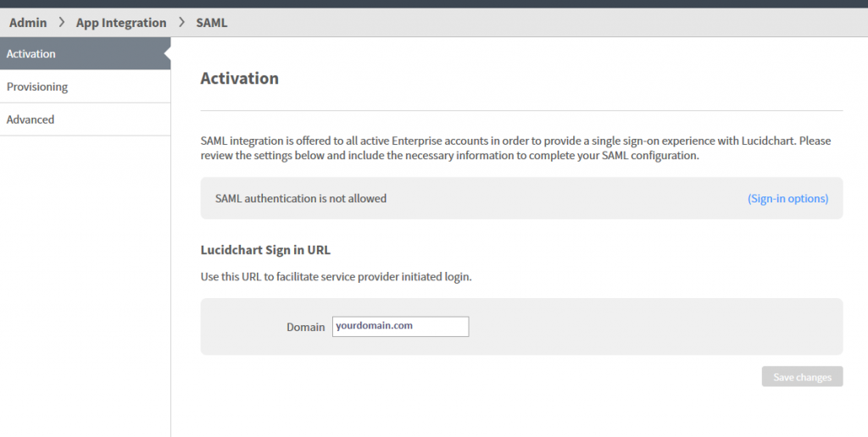Screen dimensions: 868x437
Task: Go to App Integration in breadcrumb
Action: [121, 23]
